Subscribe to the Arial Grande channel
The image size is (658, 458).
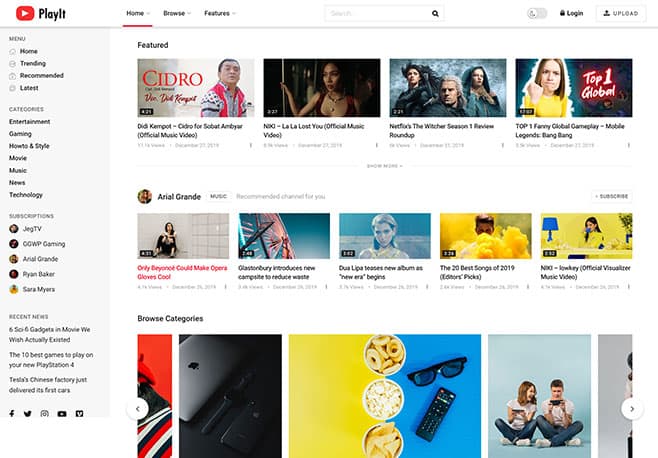coord(611,196)
